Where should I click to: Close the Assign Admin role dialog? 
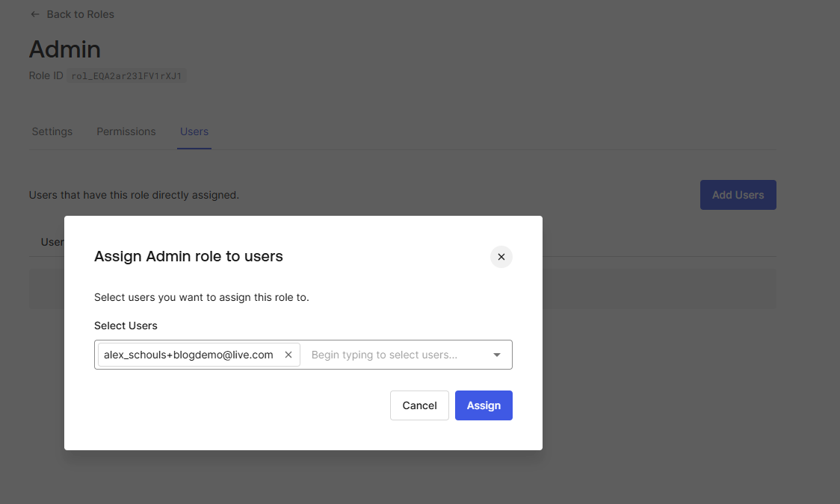[x=501, y=257]
